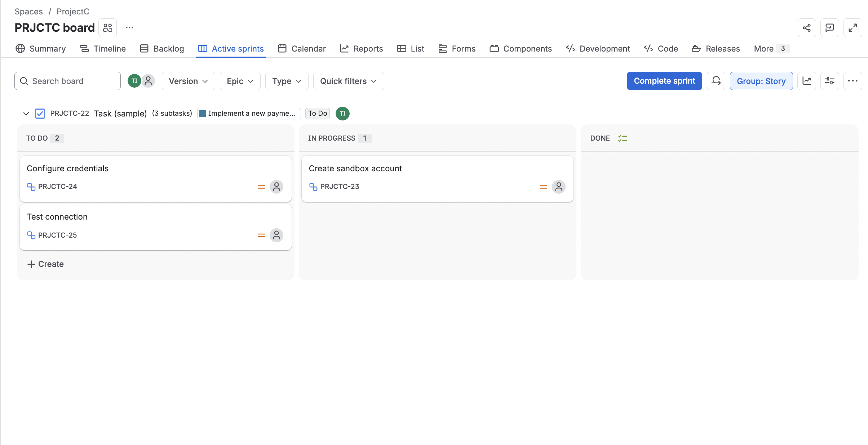The width and height of the screenshot is (868, 445).
Task: Filter by the TI user avatar
Action: point(134,81)
